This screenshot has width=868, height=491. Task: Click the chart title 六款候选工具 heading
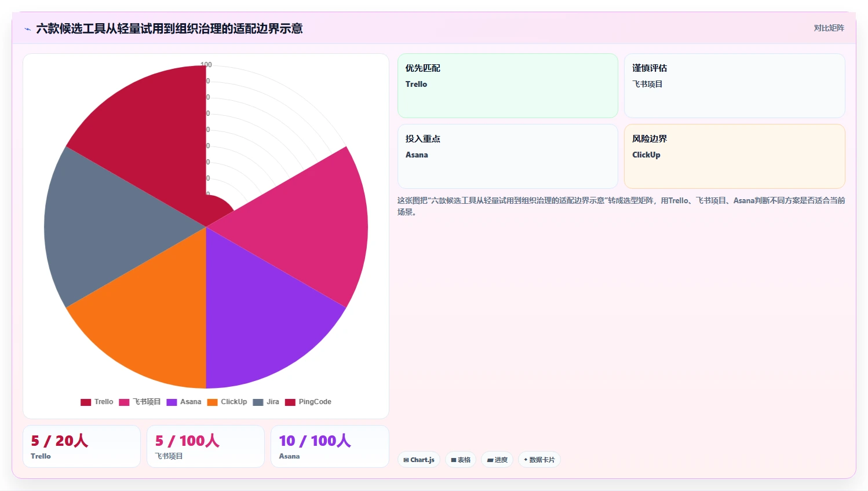[x=169, y=28]
